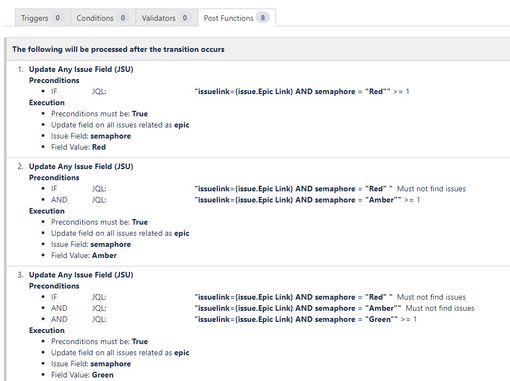The image size is (510, 381).
Task: Click 'Update field on all issues related as epic' in post function 2
Action: pos(120,233)
